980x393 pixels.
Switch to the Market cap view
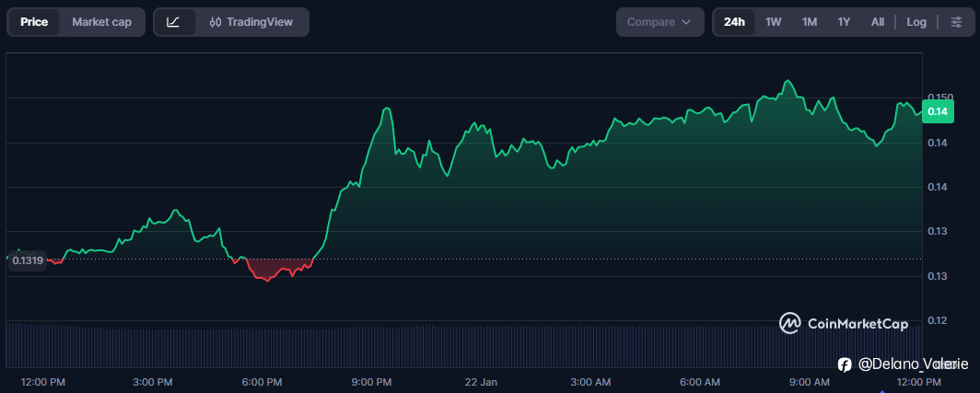pyautogui.click(x=101, y=22)
